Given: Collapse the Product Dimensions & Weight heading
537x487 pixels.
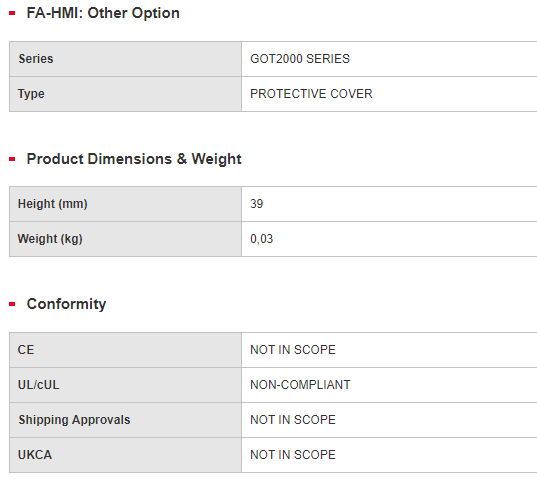Looking at the screenshot, I should point(134,159).
